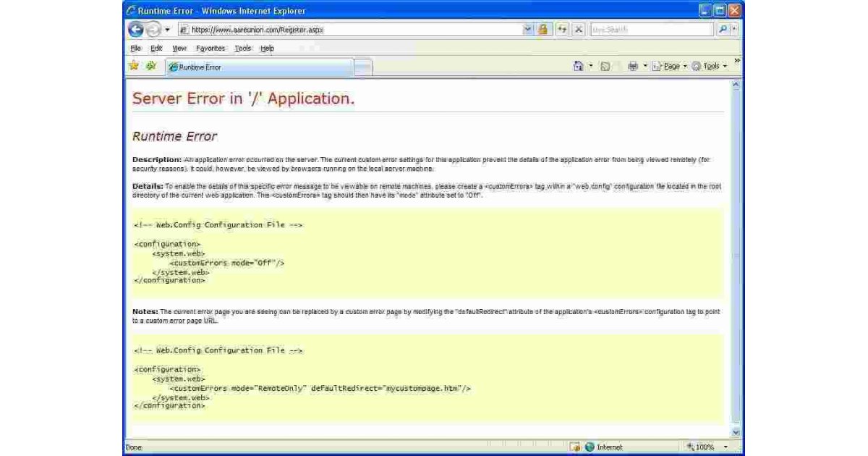Image resolution: width=868 pixels, height=456 pixels.
Task: Open the Favorites menu
Action: (210, 48)
